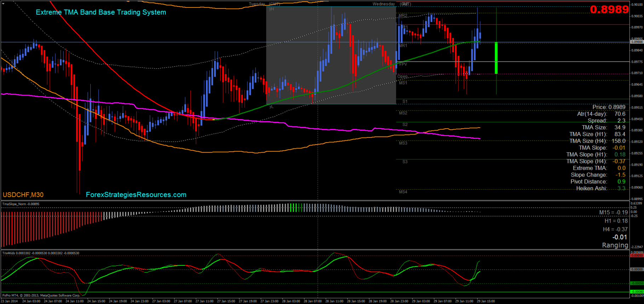Select the S3 support level label
This screenshot has height=304, width=644.
point(405,162)
